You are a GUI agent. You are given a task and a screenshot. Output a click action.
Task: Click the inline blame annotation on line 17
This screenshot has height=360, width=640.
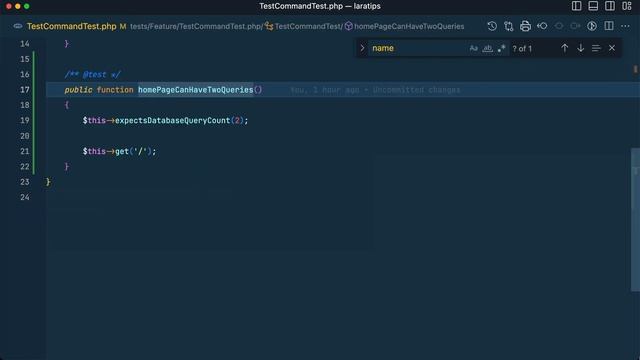point(375,90)
